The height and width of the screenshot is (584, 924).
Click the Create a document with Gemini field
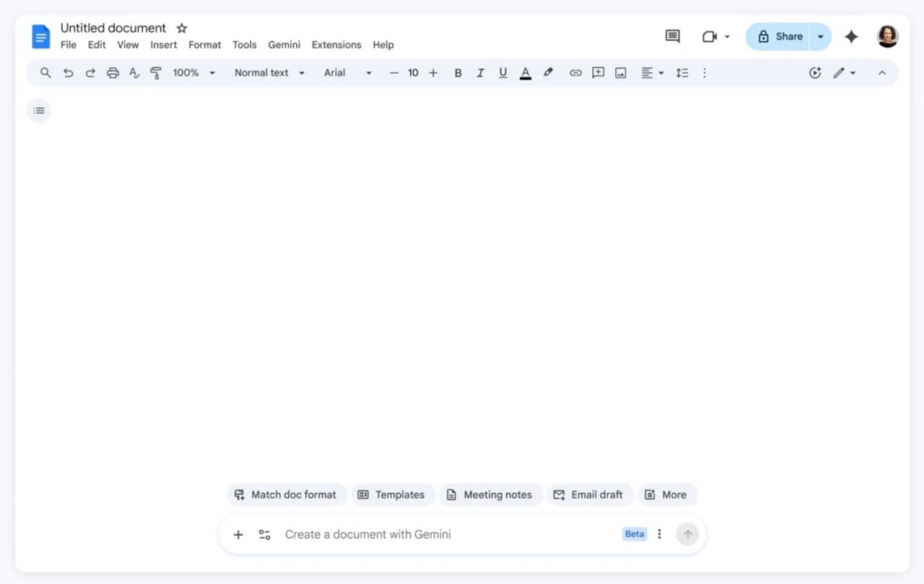(x=448, y=534)
